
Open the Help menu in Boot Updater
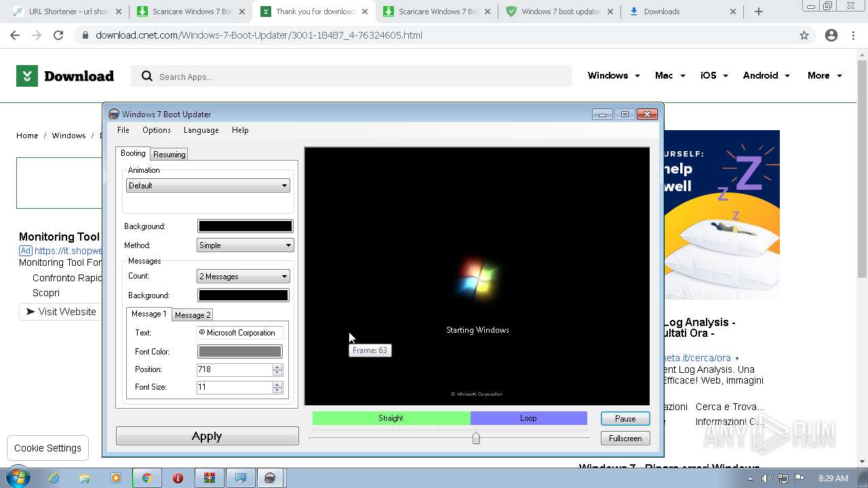coord(240,130)
